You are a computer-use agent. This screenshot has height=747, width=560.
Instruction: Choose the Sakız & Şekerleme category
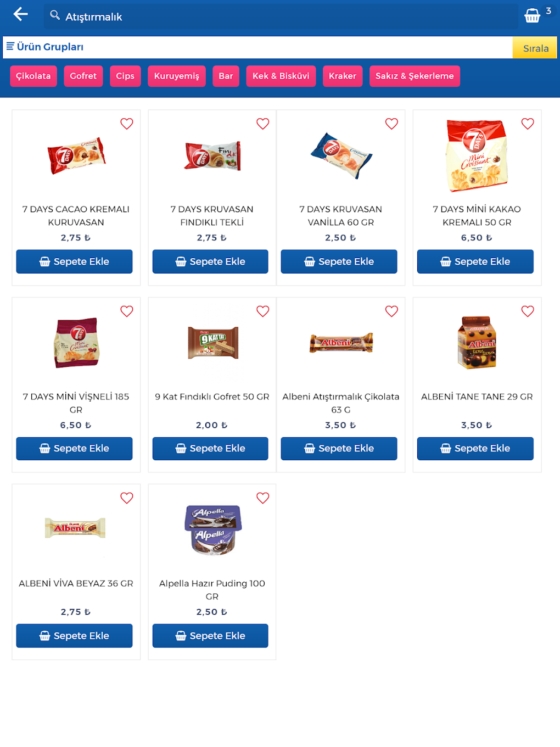[415, 76]
